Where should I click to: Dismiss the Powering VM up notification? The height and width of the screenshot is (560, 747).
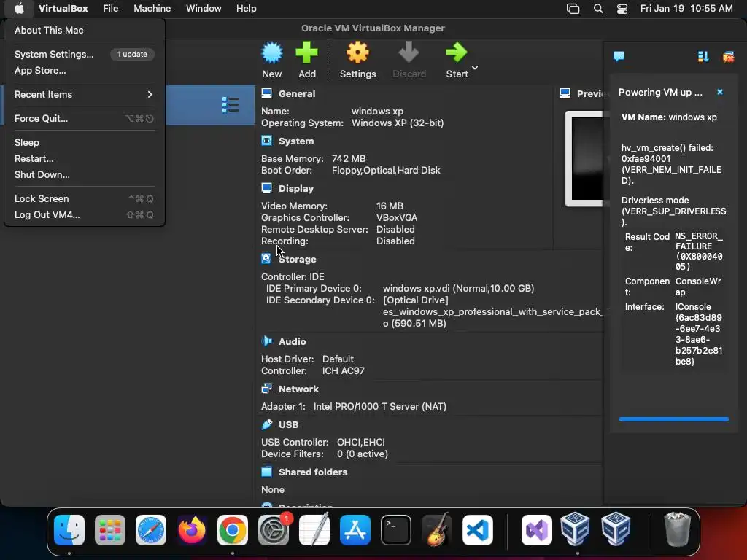coord(720,92)
